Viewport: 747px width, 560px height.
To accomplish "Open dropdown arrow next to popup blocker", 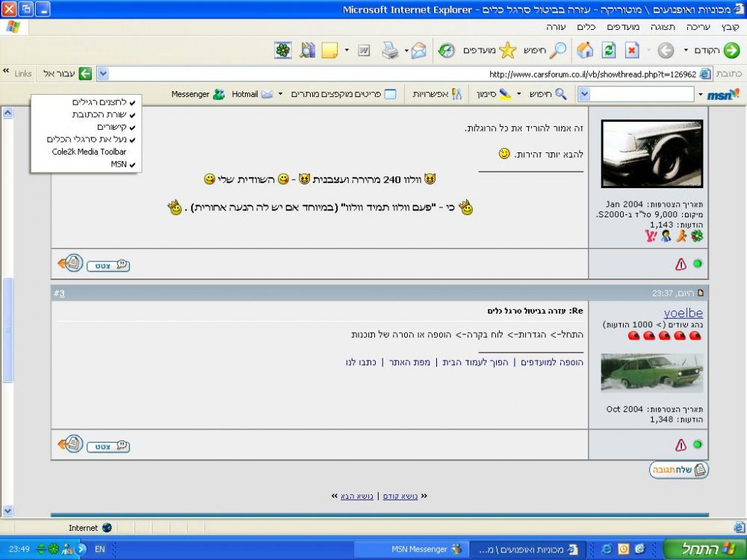I will 280,94.
